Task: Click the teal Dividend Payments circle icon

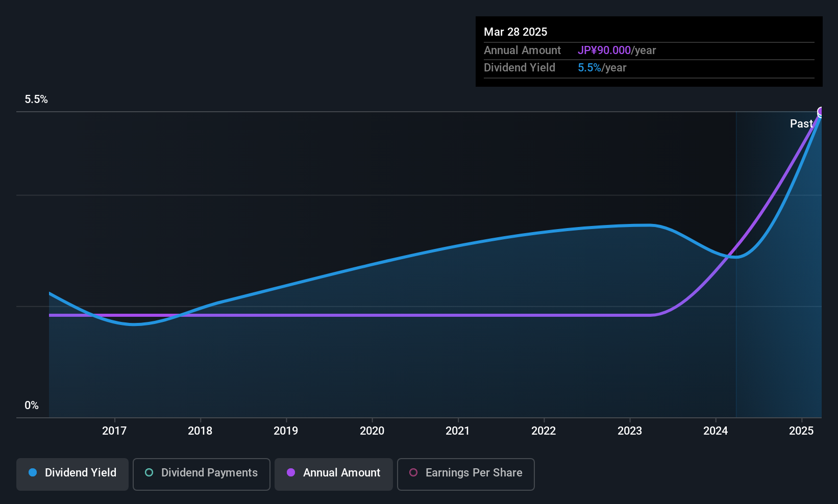Action: (x=149, y=472)
